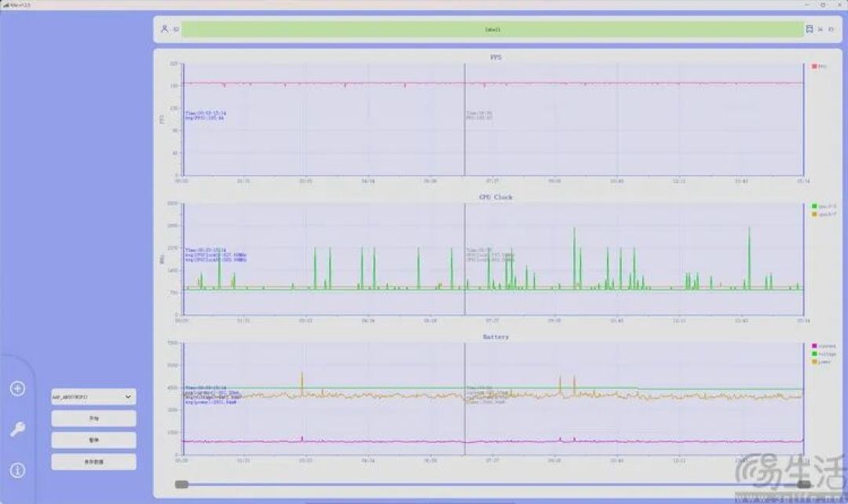Viewport: 848px width, 504px height.
Task: Click the 暂停 pause button
Action: [x=93, y=440]
